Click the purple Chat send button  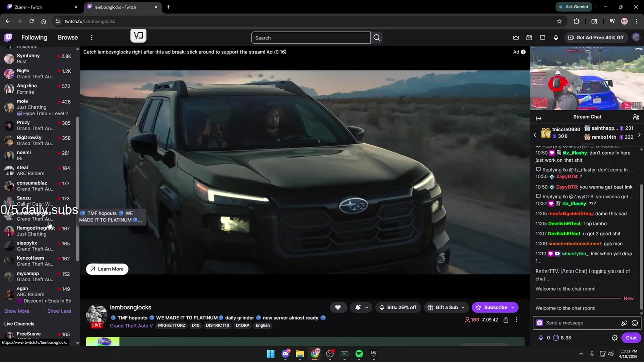tap(631, 338)
